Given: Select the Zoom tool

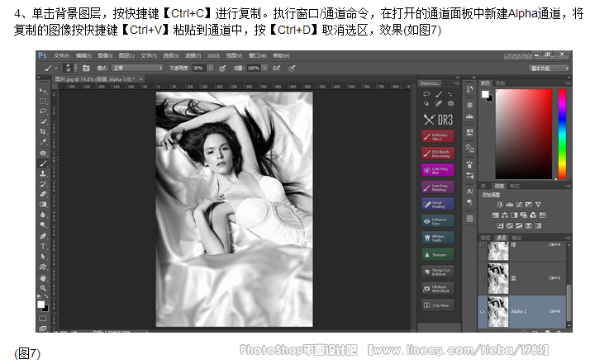Looking at the screenshot, I should (x=43, y=288).
